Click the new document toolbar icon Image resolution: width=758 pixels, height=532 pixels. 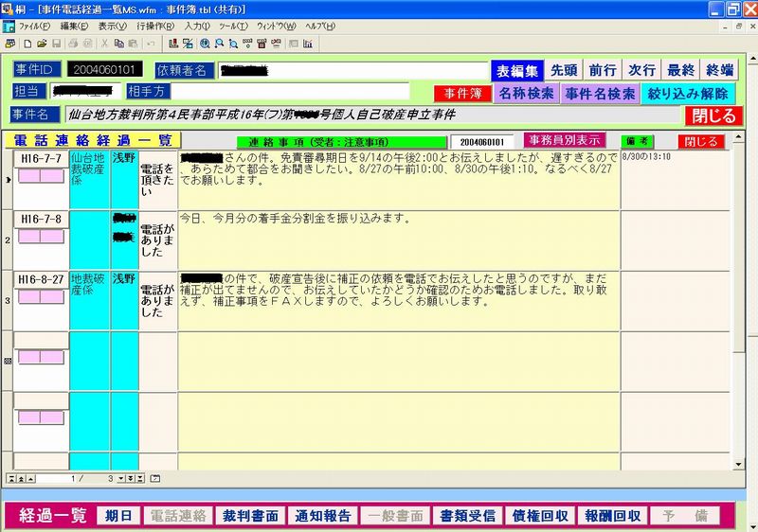[28, 44]
